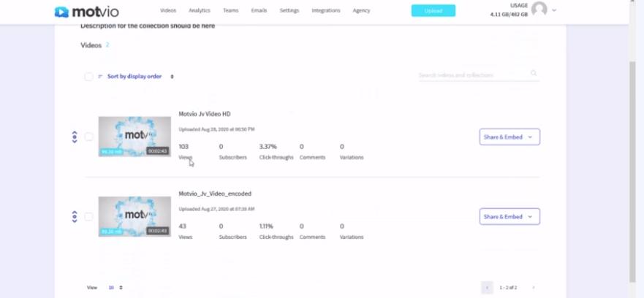The width and height of the screenshot is (644, 298).
Task: Click the sort lines icon beside Sort by display order
Action: coord(100,77)
